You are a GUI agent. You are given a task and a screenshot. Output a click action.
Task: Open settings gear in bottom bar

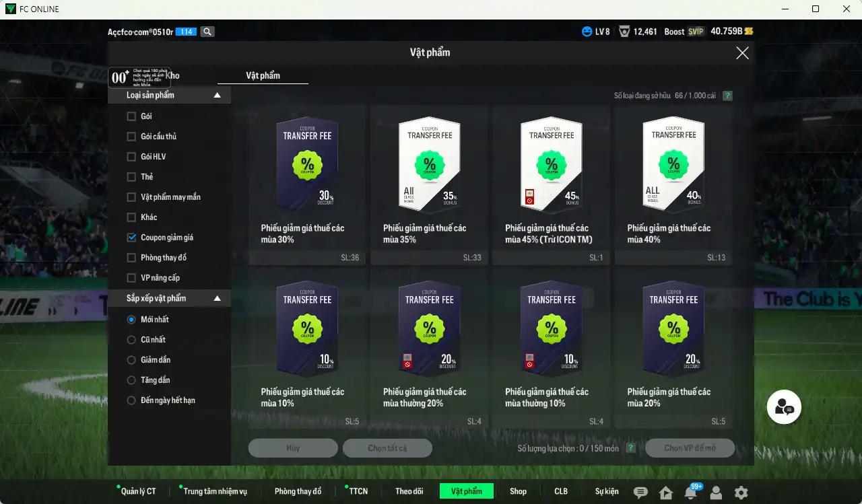tap(741, 493)
